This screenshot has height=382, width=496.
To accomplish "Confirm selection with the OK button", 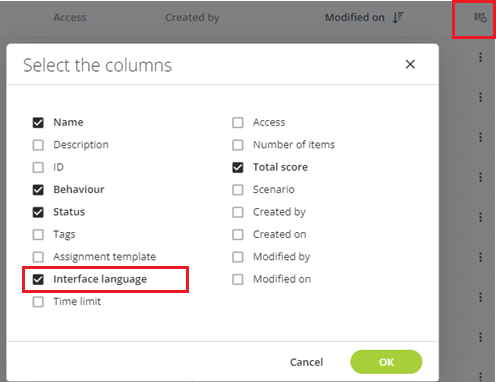I will click(x=386, y=362).
